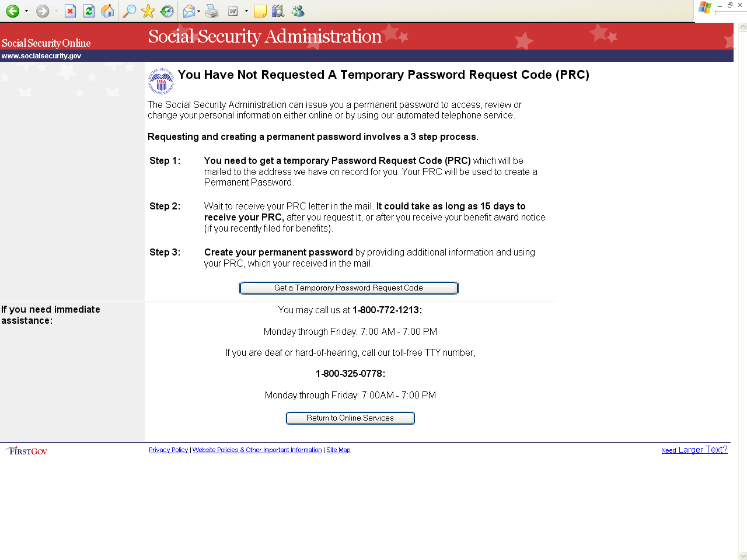747x560 pixels.
Task: Click the Windows flag logo
Action: click(x=705, y=8)
